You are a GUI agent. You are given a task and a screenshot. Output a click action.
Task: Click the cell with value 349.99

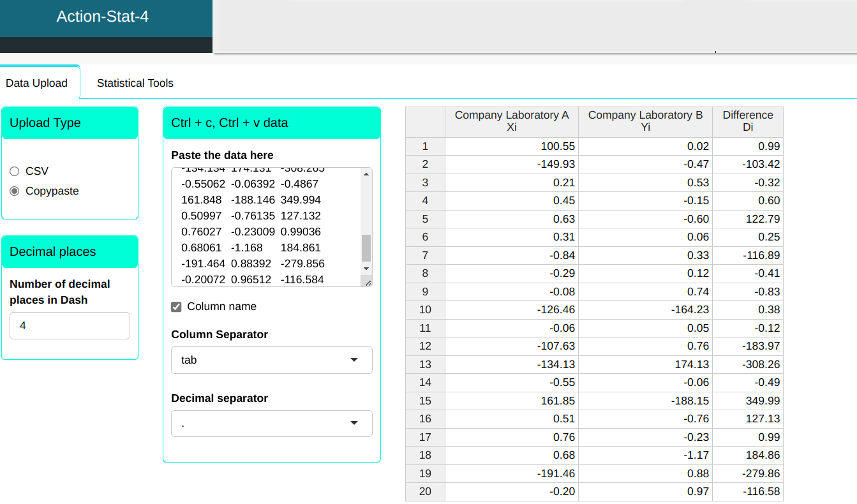click(747, 401)
